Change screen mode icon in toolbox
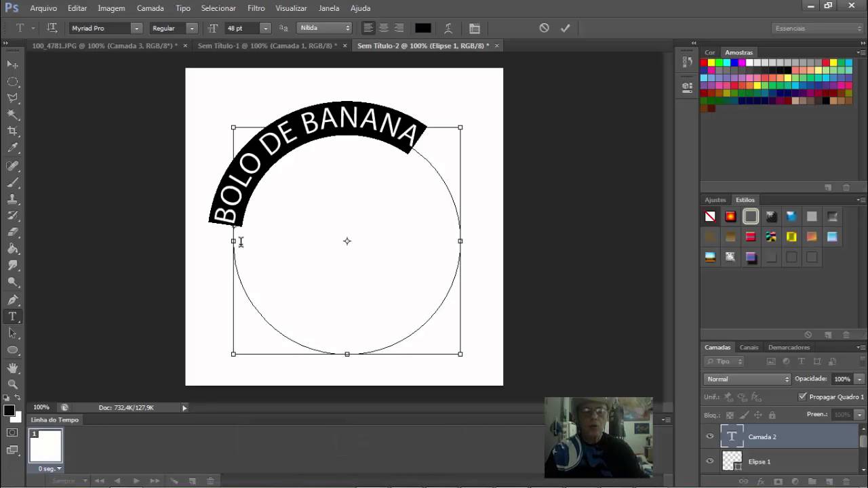Screen dimensions: 868x488 pos(12,449)
